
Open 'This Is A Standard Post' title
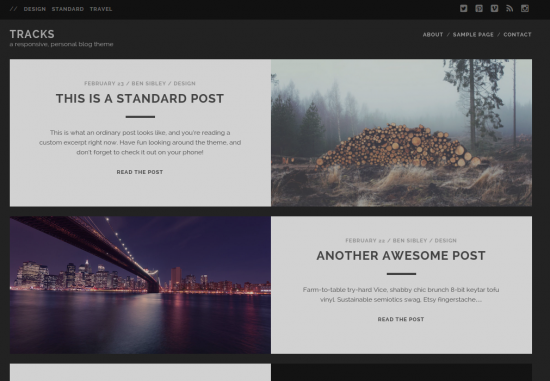pyautogui.click(x=140, y=99)
